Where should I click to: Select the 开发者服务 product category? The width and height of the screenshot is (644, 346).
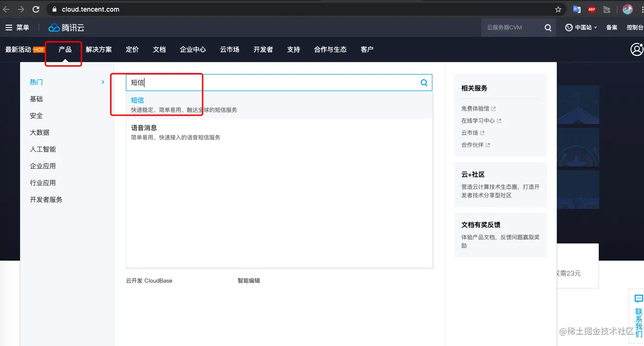[x=46, y=200]
